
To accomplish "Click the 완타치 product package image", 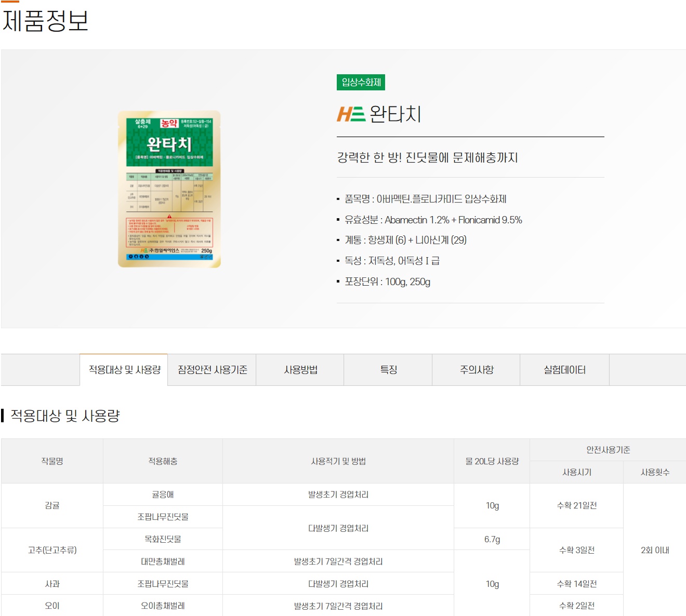I will pos(169,189).
